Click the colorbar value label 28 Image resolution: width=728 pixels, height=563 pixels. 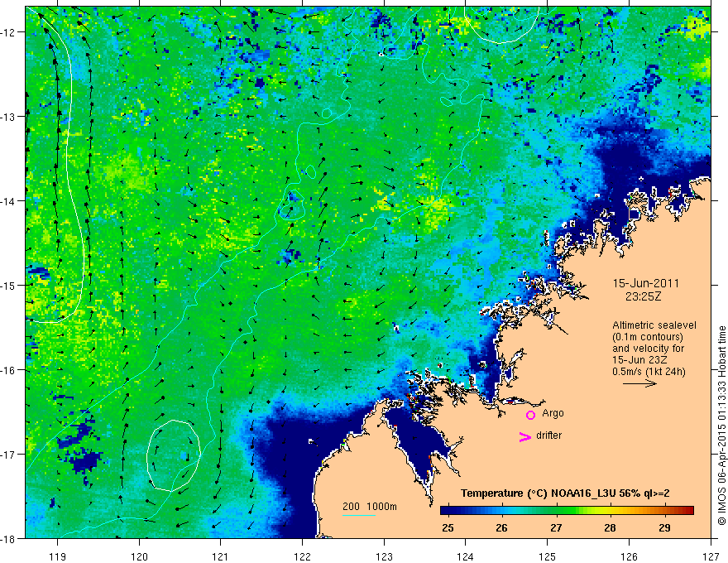point(610,527)
